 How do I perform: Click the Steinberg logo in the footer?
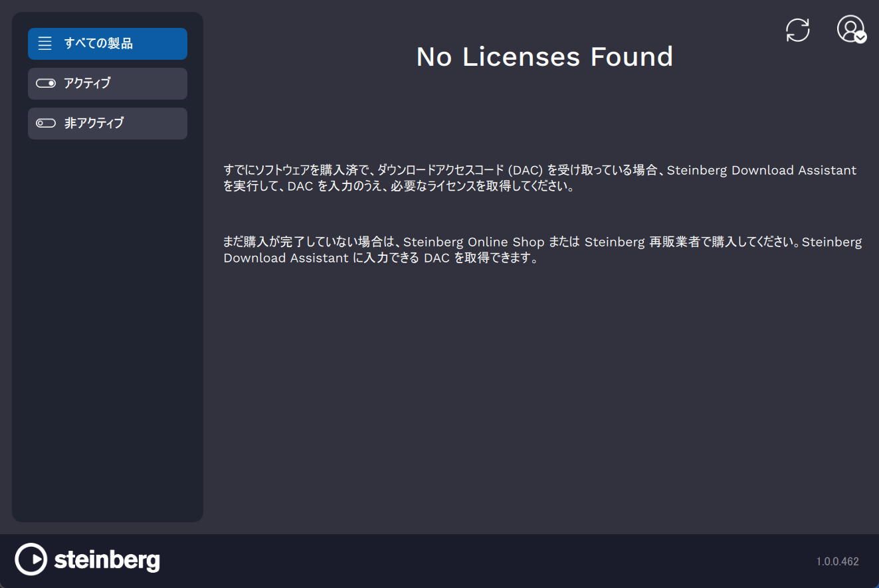click(x=87, y=559)
